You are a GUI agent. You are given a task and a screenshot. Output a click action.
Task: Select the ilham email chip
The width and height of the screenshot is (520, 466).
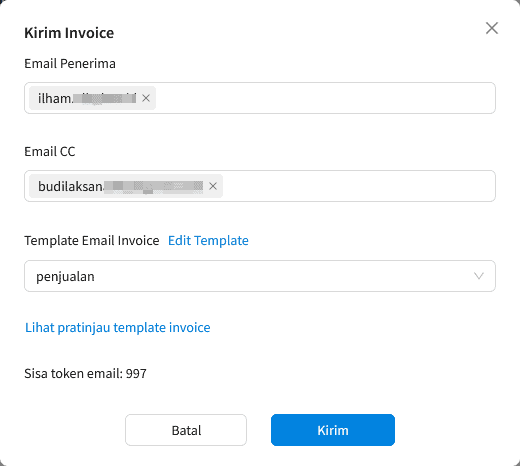(87, 98)
